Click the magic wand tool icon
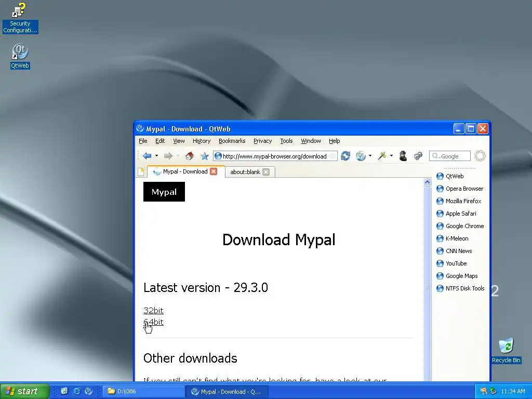 coord(382,156)
